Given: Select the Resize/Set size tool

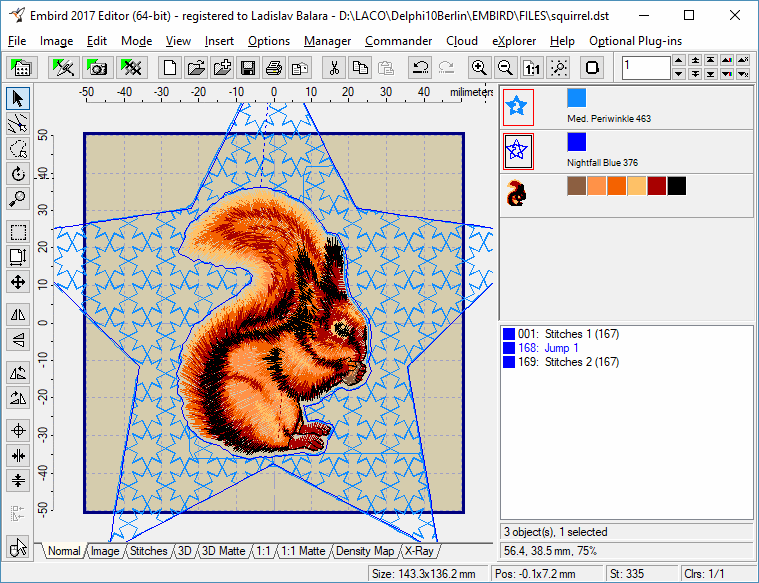Looking at the screenshot, I should tap(18, 257).
